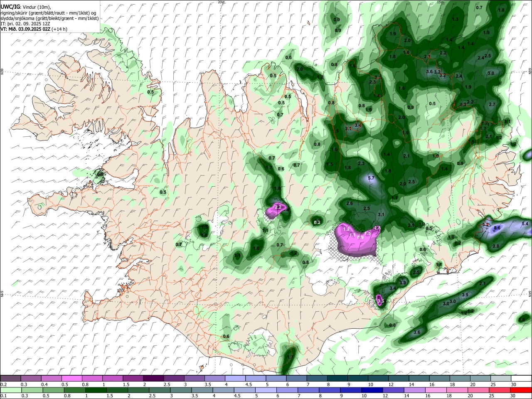Click the '20W' longitude label at top
Screen dimensions: 532x399
(x=221, y=2)
